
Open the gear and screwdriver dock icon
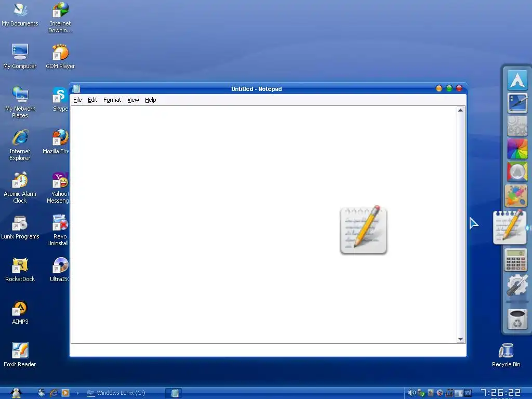[517, 285]
